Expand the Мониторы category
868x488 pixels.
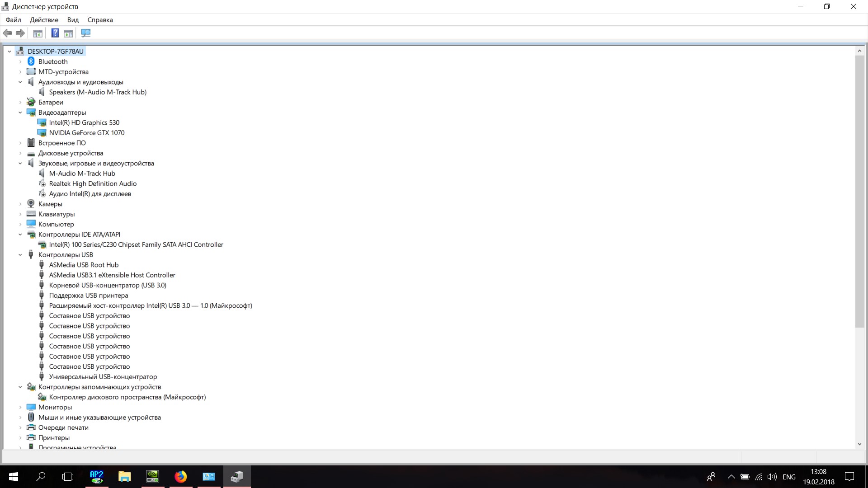tap(20, 407)
